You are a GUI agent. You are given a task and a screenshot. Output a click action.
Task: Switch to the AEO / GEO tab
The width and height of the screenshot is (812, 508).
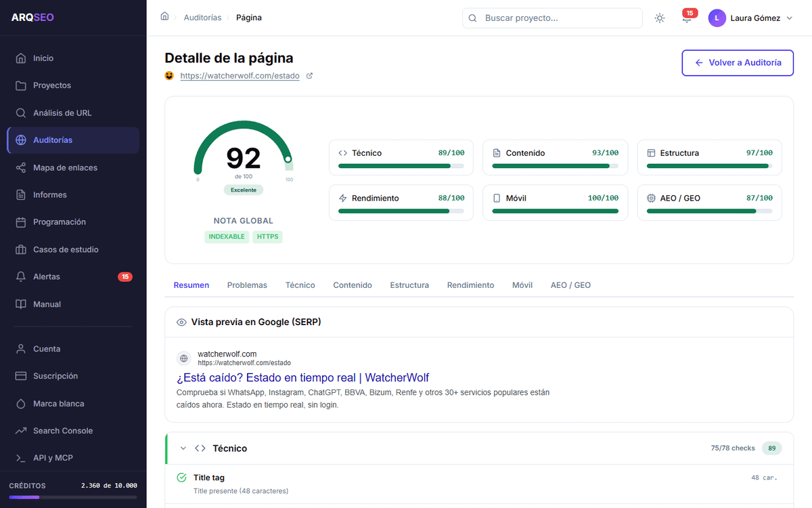coord(570,285)
